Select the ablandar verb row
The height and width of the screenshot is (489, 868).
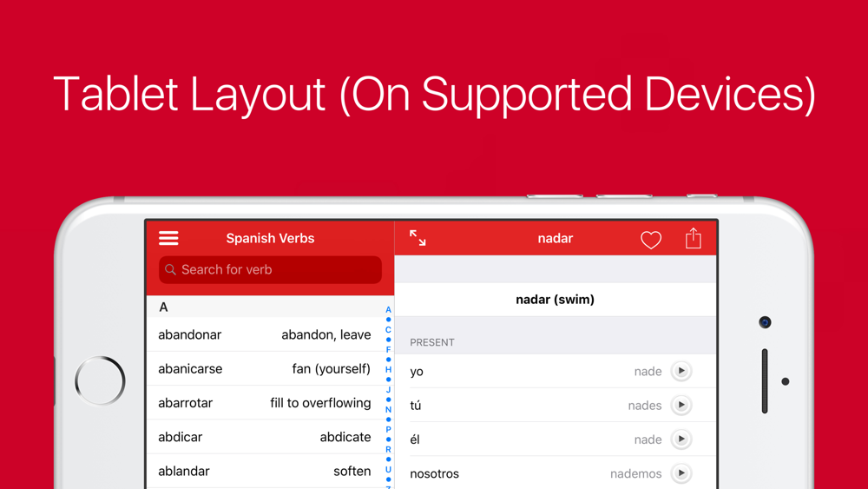(x=265, y=472)
